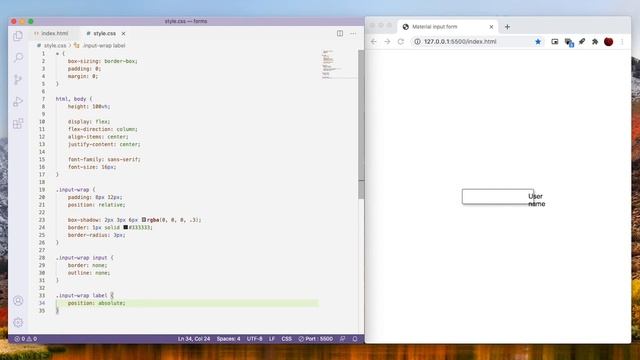Click line 34 position: absolute in the editor
Screen dimensions: 640x360
point(96,303)
